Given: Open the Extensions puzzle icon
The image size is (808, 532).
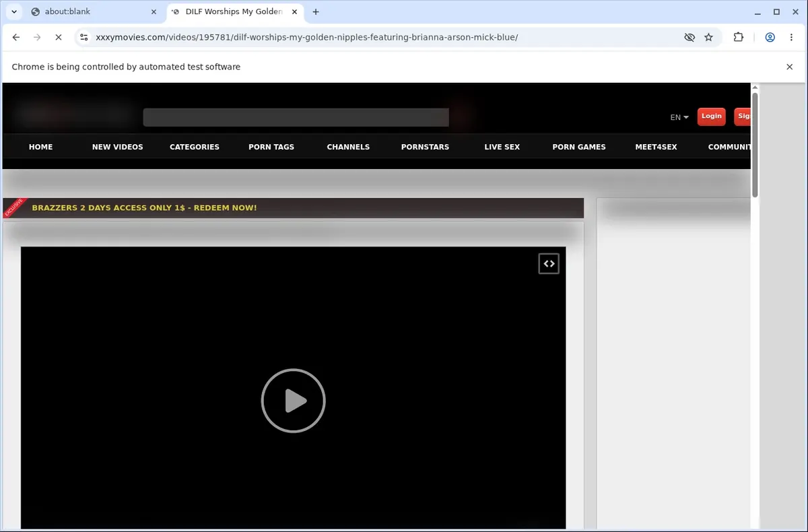Looking at the screenshot, I should (739, 38).
